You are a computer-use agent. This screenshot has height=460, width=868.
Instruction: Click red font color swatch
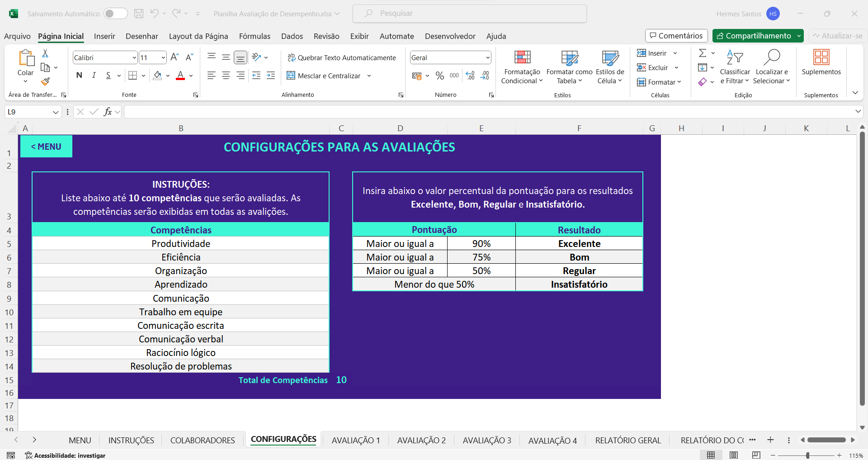coord(180,76)
